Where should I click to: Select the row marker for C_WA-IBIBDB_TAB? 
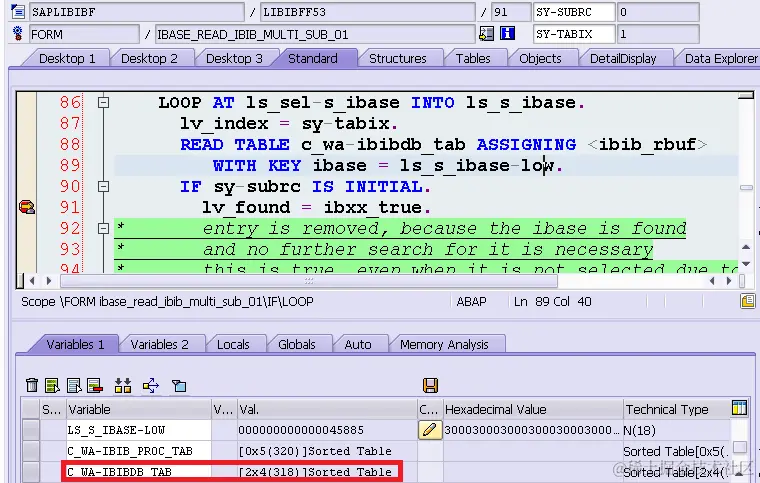31,471
